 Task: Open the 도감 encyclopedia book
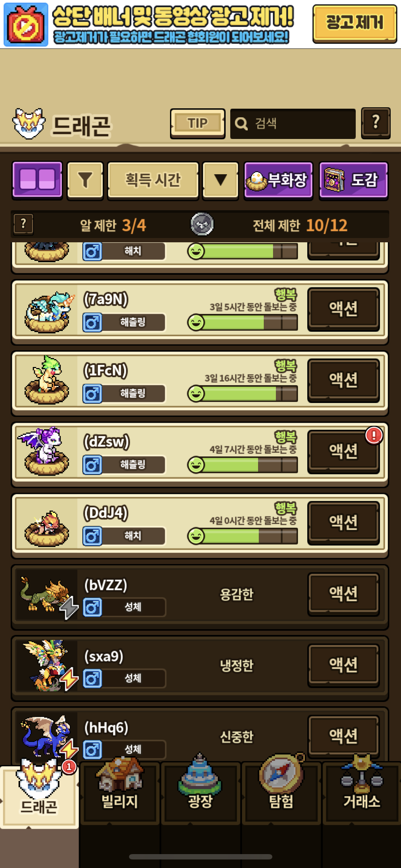coord(353,180)
